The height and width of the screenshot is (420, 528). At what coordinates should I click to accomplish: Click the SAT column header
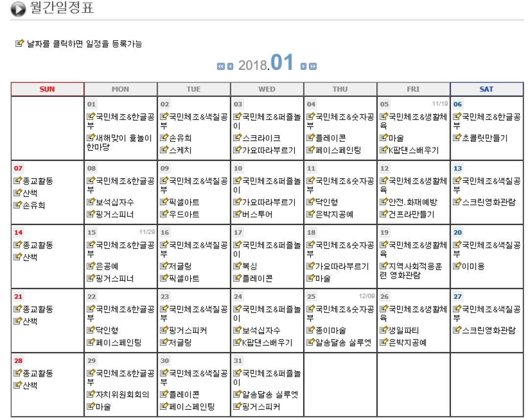[x=486, y=89]
